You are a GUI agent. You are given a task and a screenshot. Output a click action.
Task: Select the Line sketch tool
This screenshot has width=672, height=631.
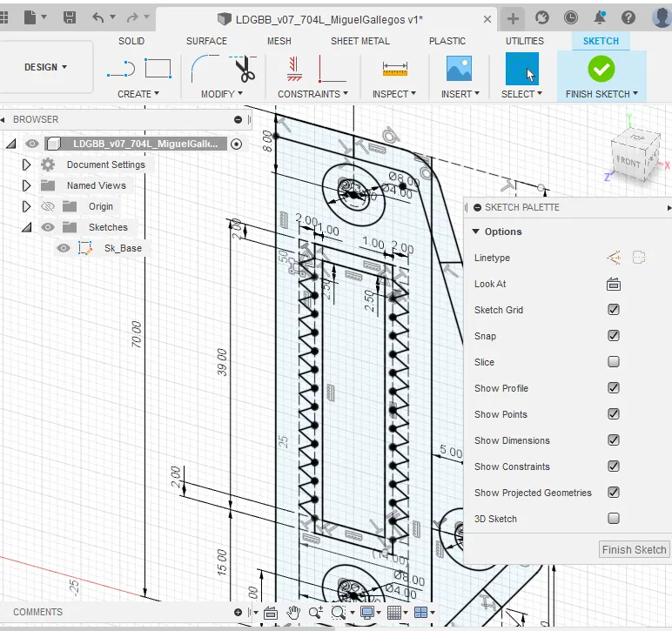(124, 68)
